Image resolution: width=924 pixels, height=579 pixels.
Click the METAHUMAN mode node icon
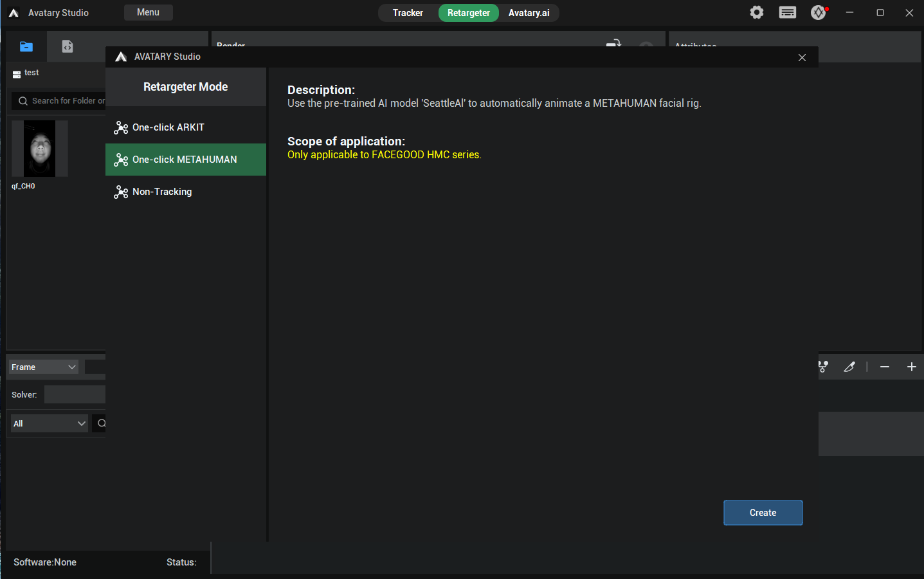[121, 160]
